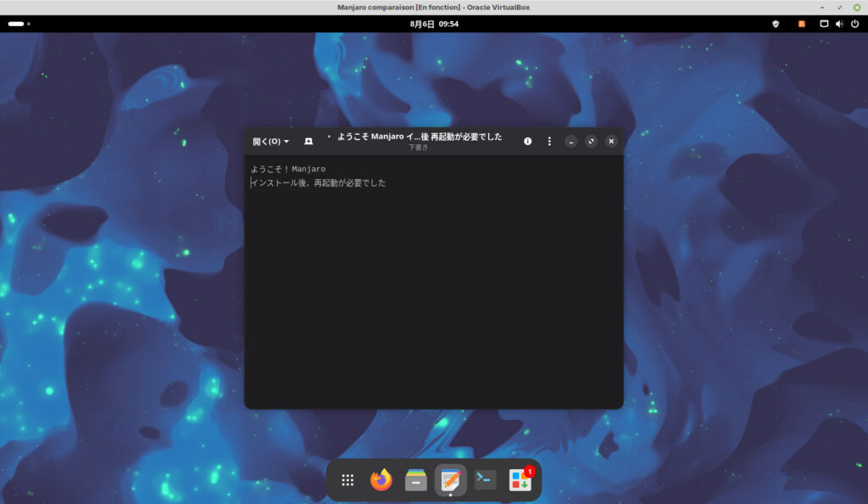Screen dimensions: 868x504
Task: Maximize the text editor window
Action: 591,141
